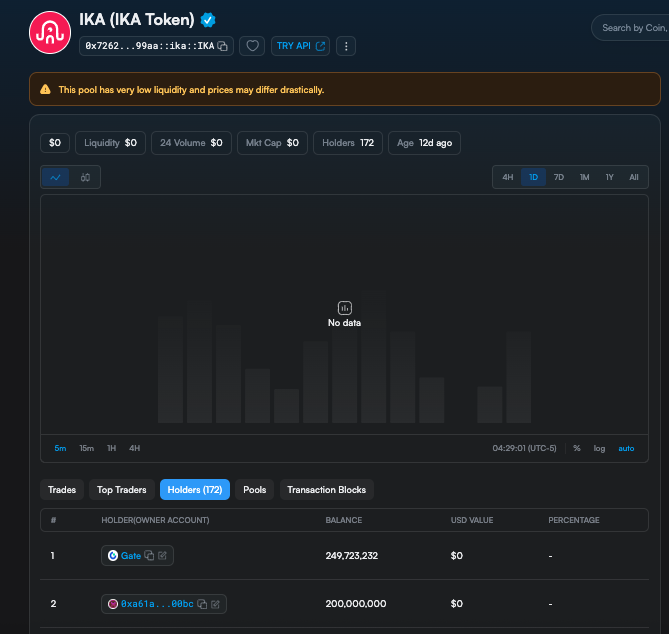Toggle log scale on chart
The height and width of the screenshot is (634, 669).
pyautogui.click(x=599, y=448)
